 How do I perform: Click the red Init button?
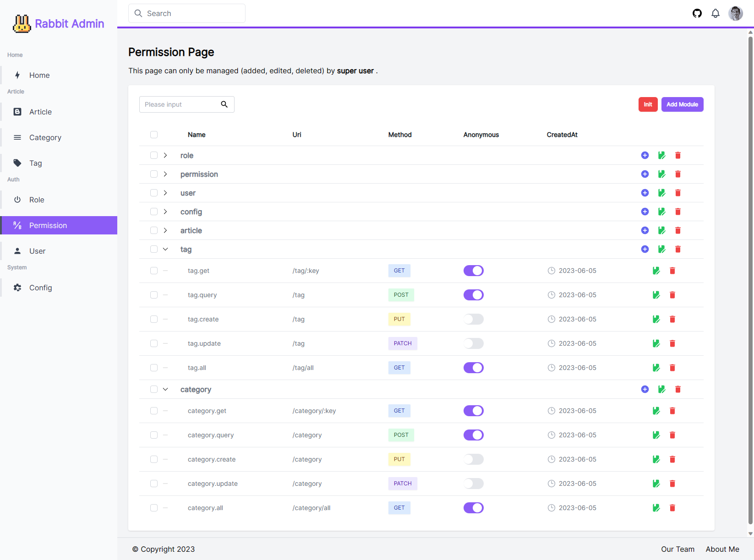648,104
